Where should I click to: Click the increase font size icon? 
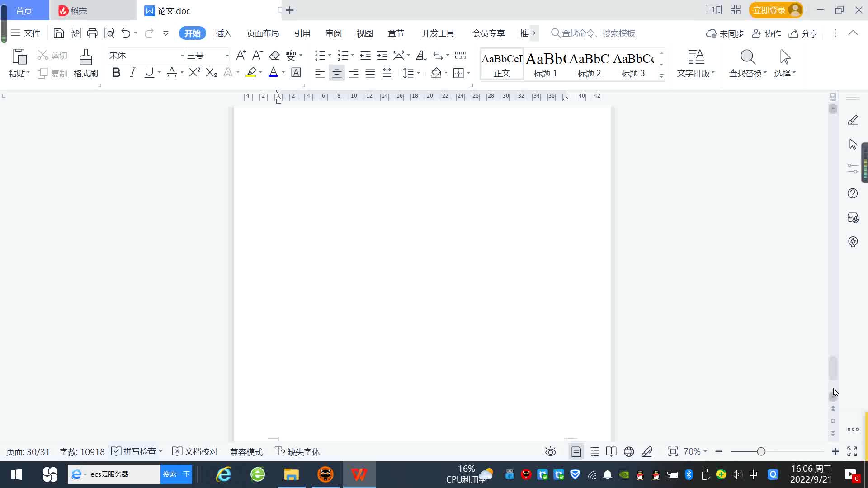pos(241,56)
